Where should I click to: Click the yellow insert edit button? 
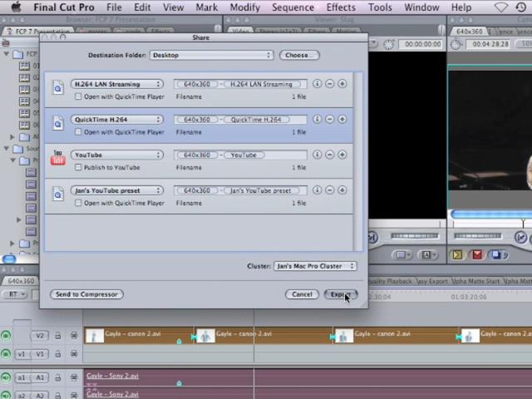(x=457, y=255)
